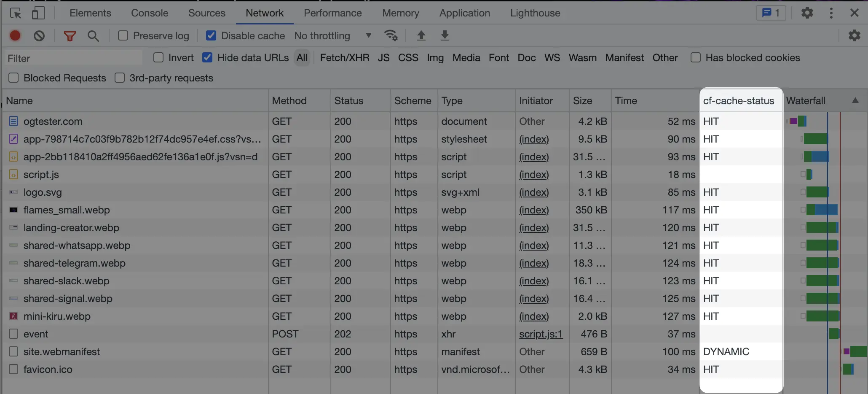Click the import HAR upload arrow
This screenshot has height=394, width=868.
tap(421, 36)
